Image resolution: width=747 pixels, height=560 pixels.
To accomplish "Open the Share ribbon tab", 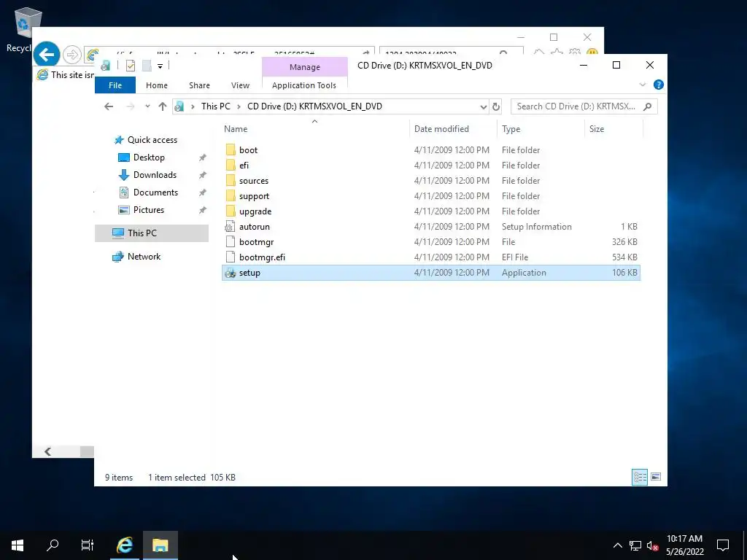I will [199, 85].
